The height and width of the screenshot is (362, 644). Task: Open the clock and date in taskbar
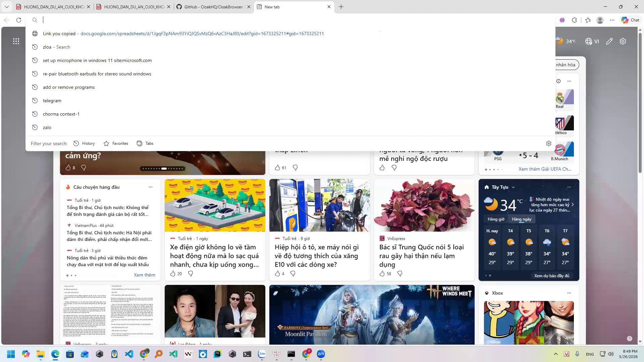[x=628, y=354]
